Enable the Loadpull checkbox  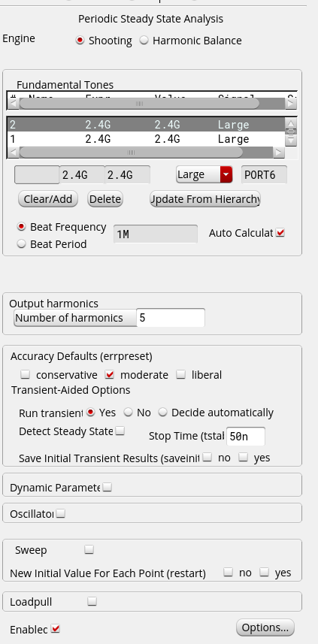pos(92,602)
